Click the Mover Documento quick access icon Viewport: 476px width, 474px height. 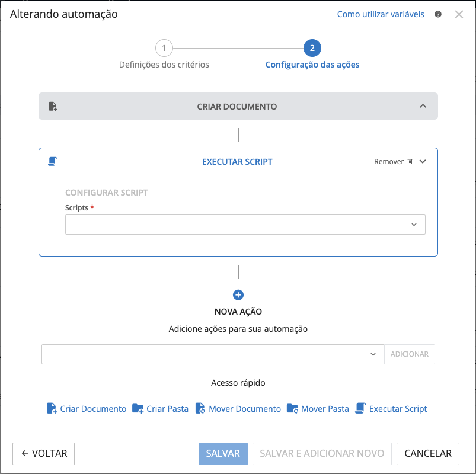click(x=200, y=409)
